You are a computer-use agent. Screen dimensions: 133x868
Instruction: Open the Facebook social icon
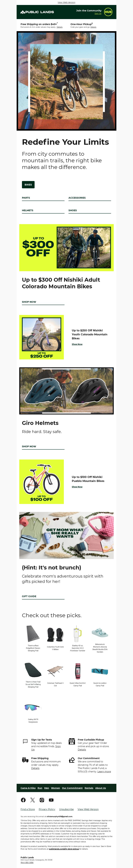pyautogui.click(x=23, y=800)
